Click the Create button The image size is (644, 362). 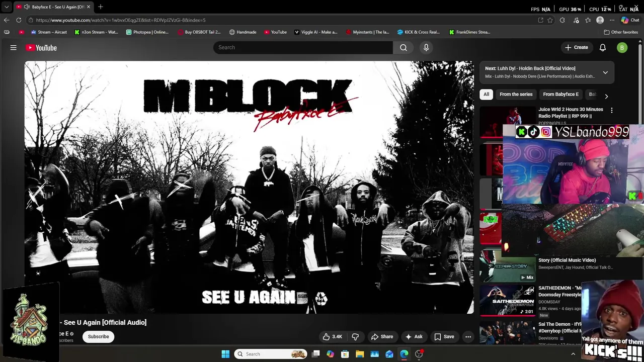point(577,47)
